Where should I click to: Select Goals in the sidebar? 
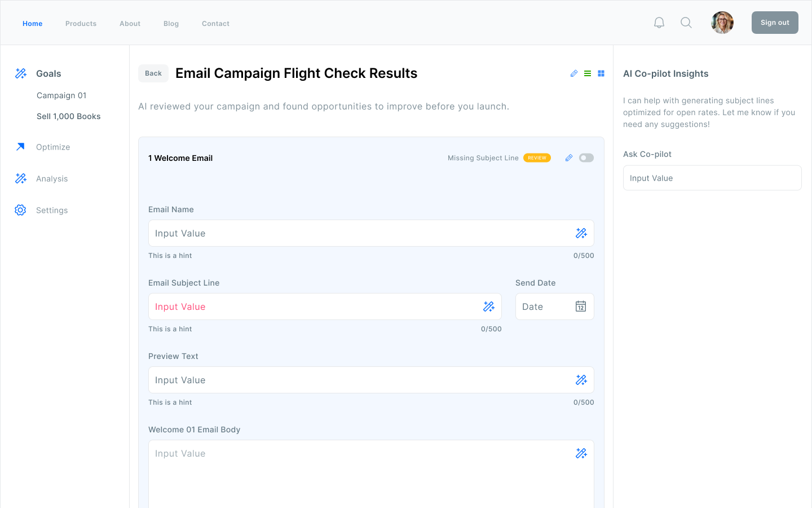[x=48, y=74]
